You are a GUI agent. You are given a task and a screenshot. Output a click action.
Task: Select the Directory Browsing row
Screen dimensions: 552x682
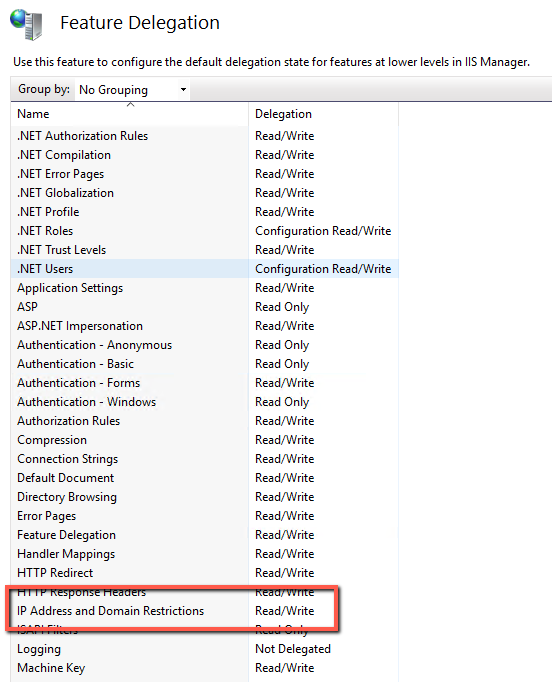coord(204,497)
